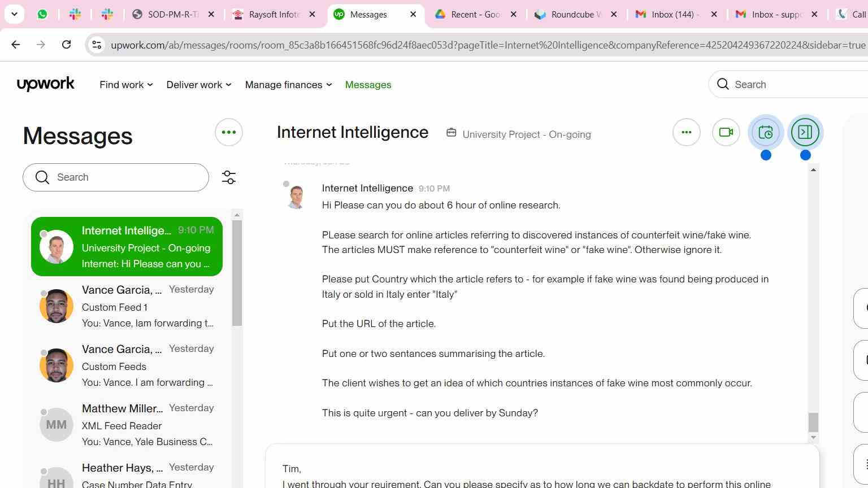Viewport: 868px width, 488px height.
Task: Open Matthew Miller XML Feed Reader conversation
Action: (127, 425)
